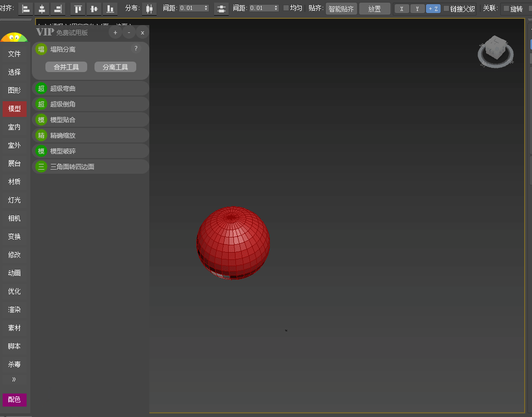Click the vertical distribute spacing icon
This screenshot has width=532, height=417.
(x=221, y=9)
